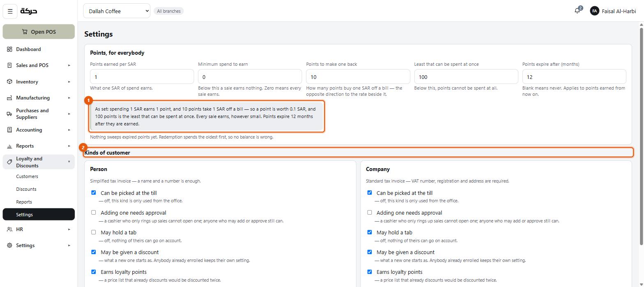Image resolution: width=644 pixels, height=287 pixels.
Task: Toggle the hamburger sidebar menu button
Action: pyautogui.click(x=10, y=12)
